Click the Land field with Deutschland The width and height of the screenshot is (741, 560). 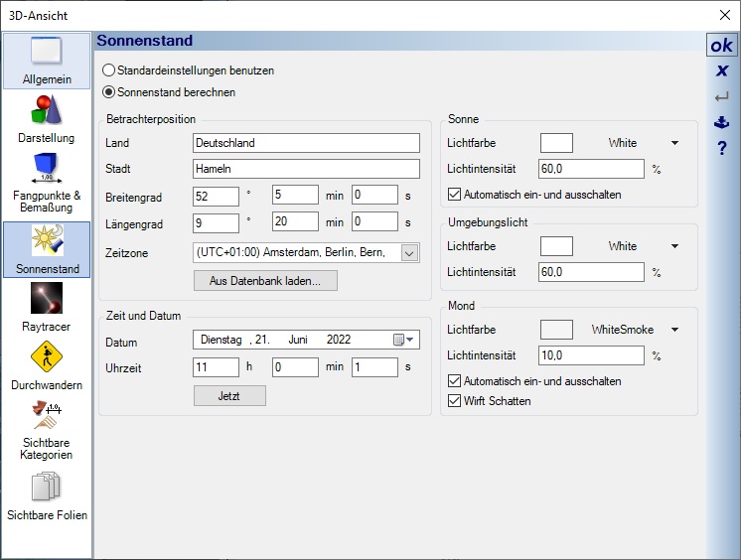click(306, 143)
